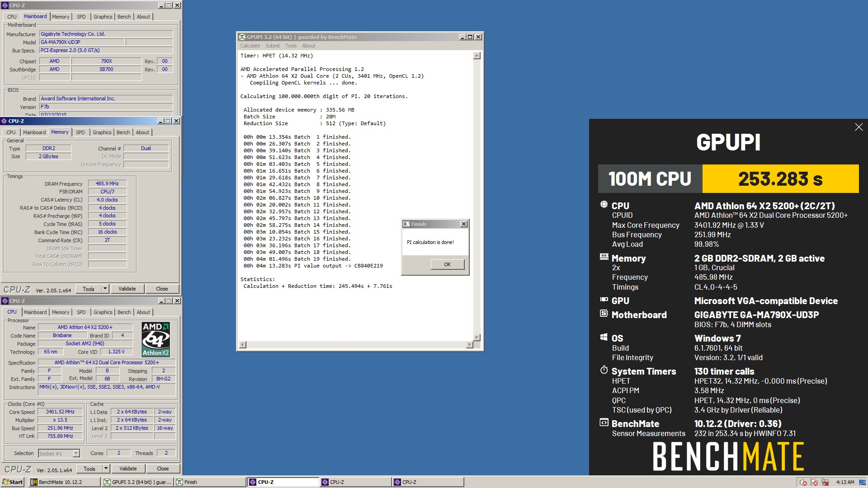868x488 pixels.
Task: Click Validate in bottom CPU-Z window
Action: click(128, 469)
